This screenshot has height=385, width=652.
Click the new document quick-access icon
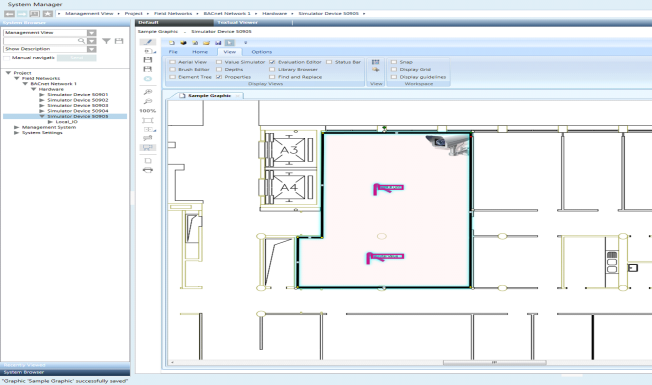pyautogui.click(x=172, y=42)
